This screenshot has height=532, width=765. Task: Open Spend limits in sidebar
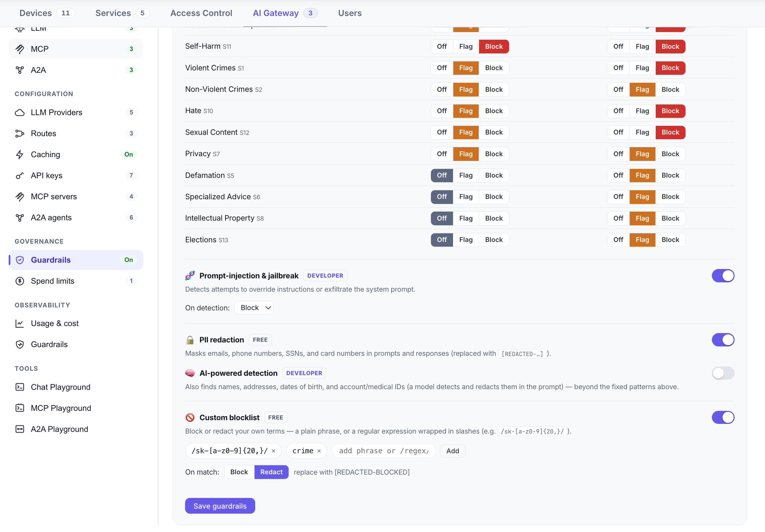tap(76, 281)
